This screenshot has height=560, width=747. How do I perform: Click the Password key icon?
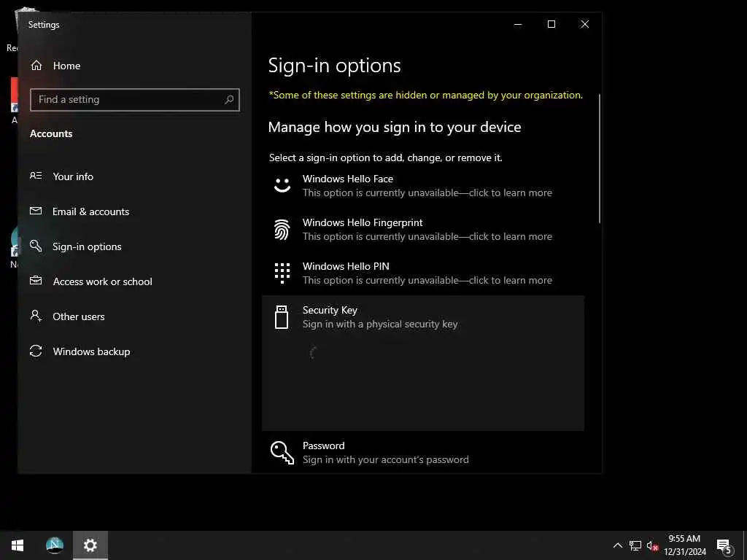coord(282,452)
